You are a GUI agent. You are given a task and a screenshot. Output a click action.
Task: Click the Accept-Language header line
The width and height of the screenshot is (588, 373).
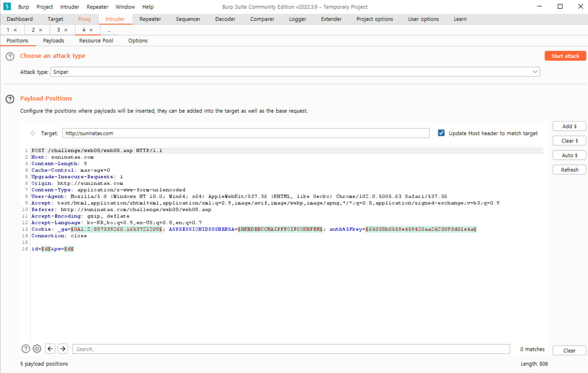(x=116, y=223)
